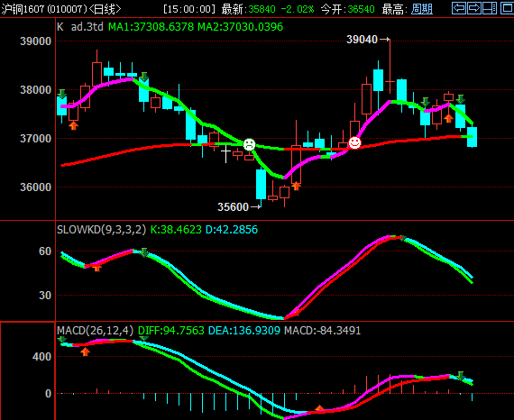
Task: Click the MACD:-84.3491 reading
Action: [322, 330]
